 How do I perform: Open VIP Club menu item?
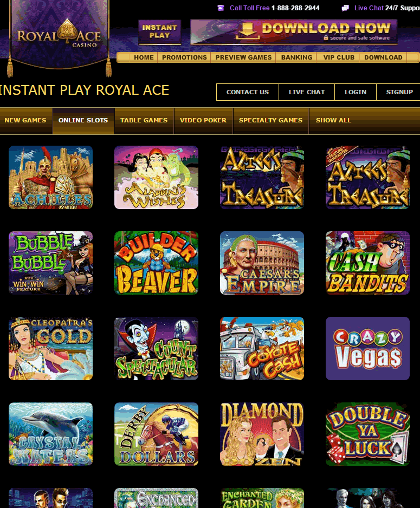(x=339, y=57)
